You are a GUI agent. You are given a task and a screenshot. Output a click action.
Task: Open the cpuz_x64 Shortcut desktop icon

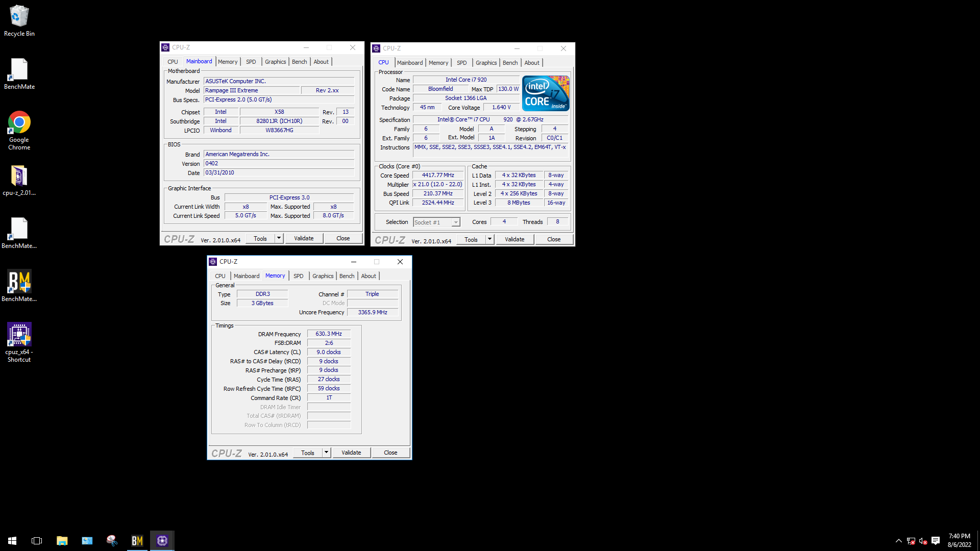click(19, 342)
